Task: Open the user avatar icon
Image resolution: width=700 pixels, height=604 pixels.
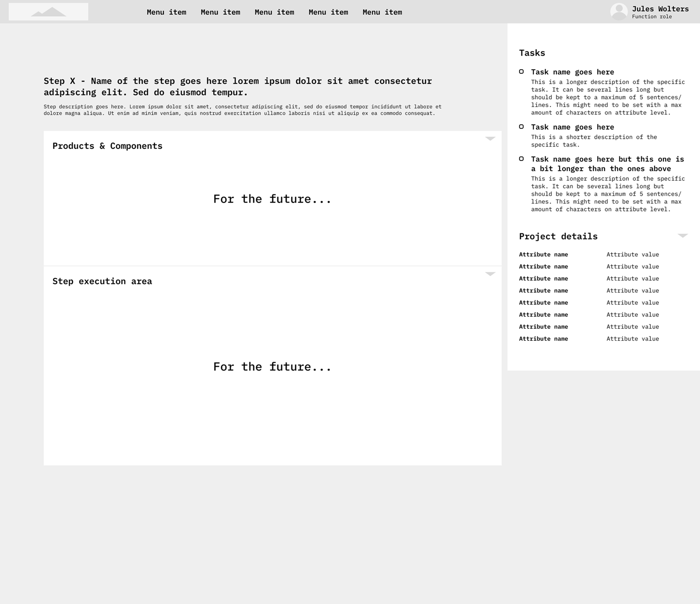Action: [619, 12]
